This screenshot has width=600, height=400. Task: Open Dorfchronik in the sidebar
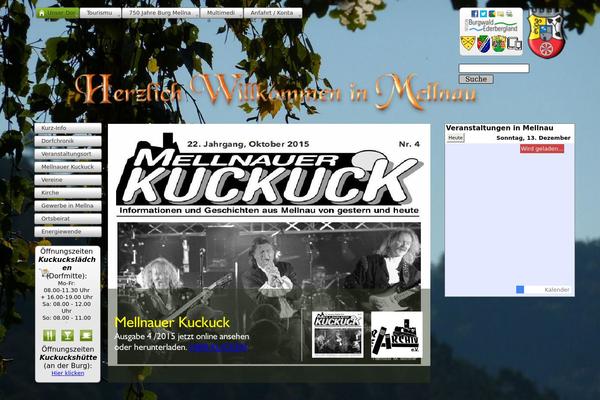(68, 141)
